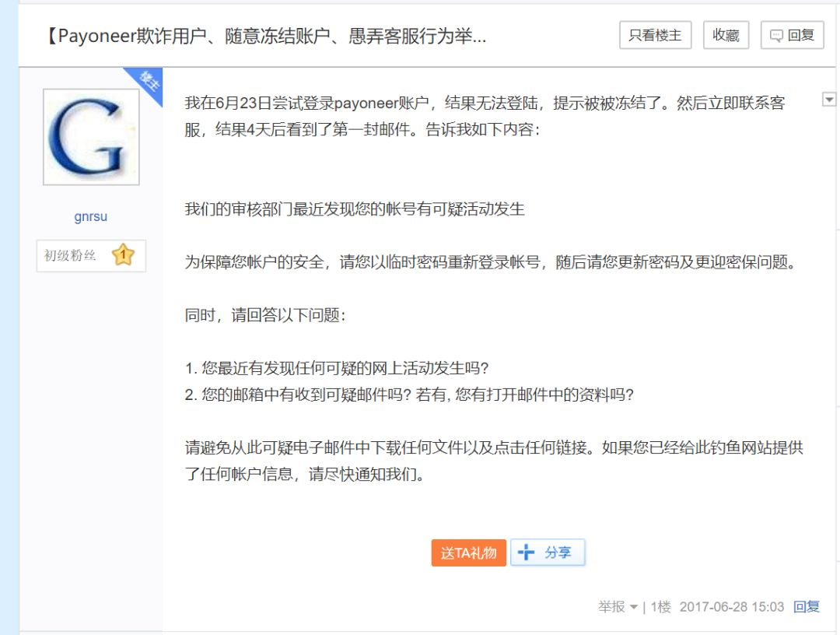Click the opening line 我在6月23日尝试登录payoneer账户
Screen dimensions: 840x635
[x=485, y=116]
